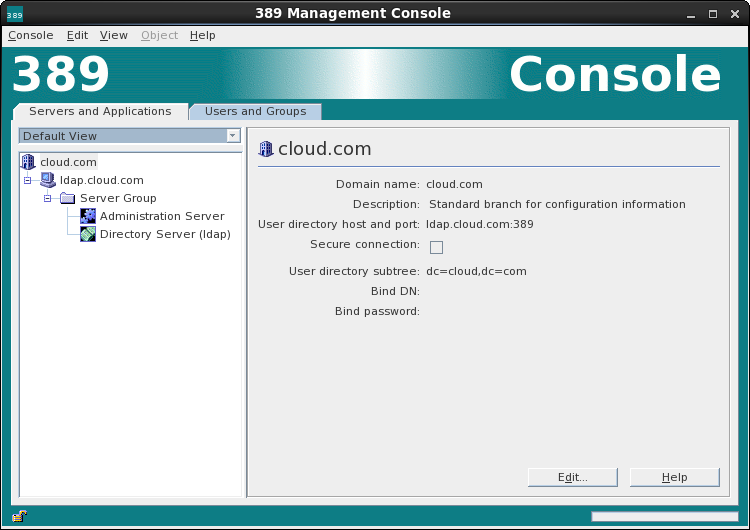Close the 389 Management Console window

click(x=735, y=15)
